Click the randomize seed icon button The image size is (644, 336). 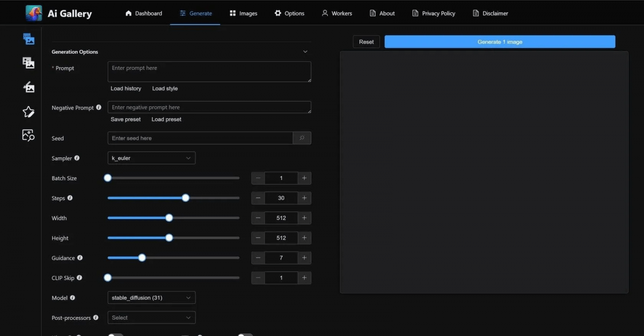302,138
